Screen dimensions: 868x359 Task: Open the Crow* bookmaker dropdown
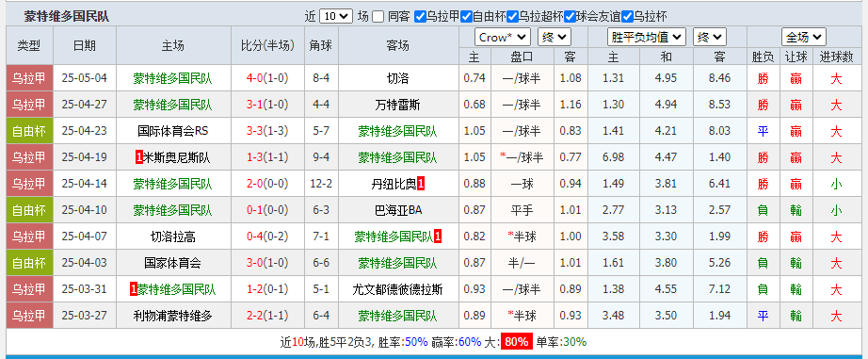click(x=503, y=37)
